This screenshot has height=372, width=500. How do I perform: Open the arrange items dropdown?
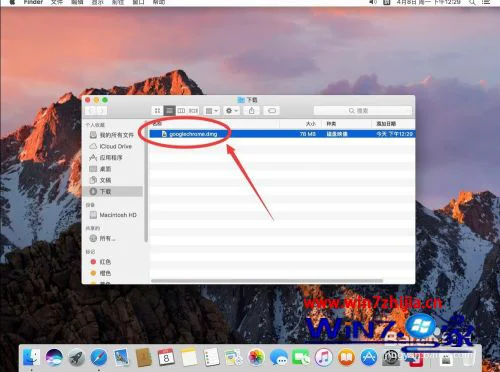tap(212, 111)
